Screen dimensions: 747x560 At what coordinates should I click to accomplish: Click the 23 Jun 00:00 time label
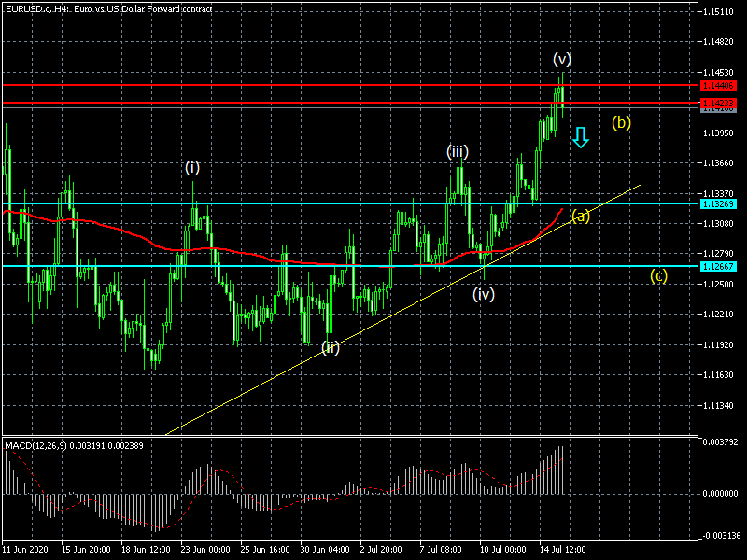(x=205, y=549)
